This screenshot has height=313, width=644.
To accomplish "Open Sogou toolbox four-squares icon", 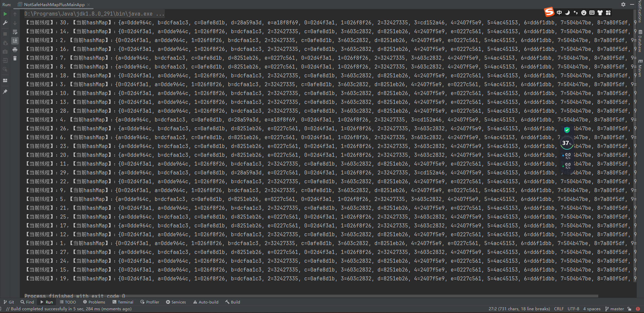I will (608, 13).
